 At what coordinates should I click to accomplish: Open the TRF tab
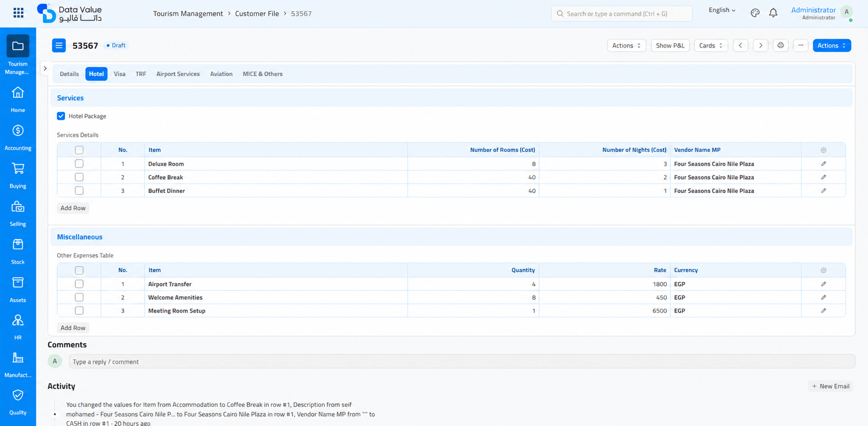[x=141, y=74]
